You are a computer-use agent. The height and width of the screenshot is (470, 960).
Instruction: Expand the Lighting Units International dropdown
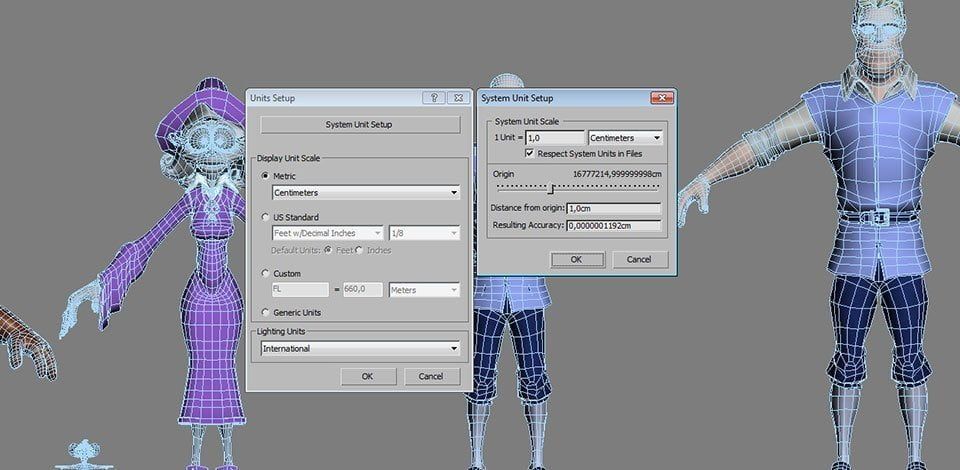click(x=360, y=349)
